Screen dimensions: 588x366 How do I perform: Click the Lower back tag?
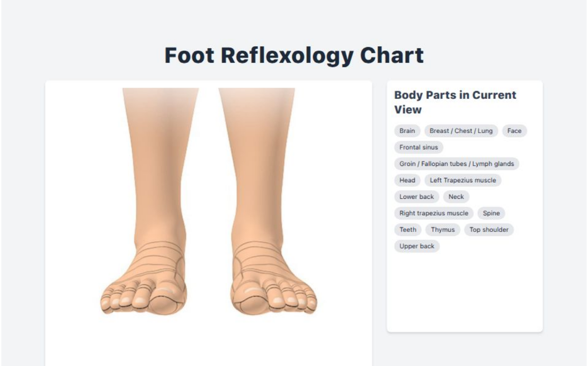pyautogui.click(x=416, y=197)
